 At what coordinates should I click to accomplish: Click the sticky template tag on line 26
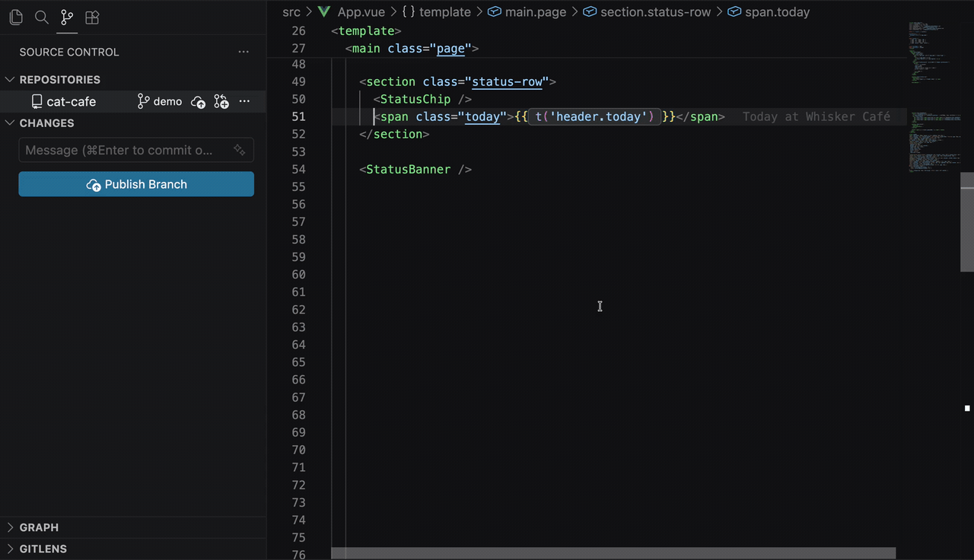367,30
